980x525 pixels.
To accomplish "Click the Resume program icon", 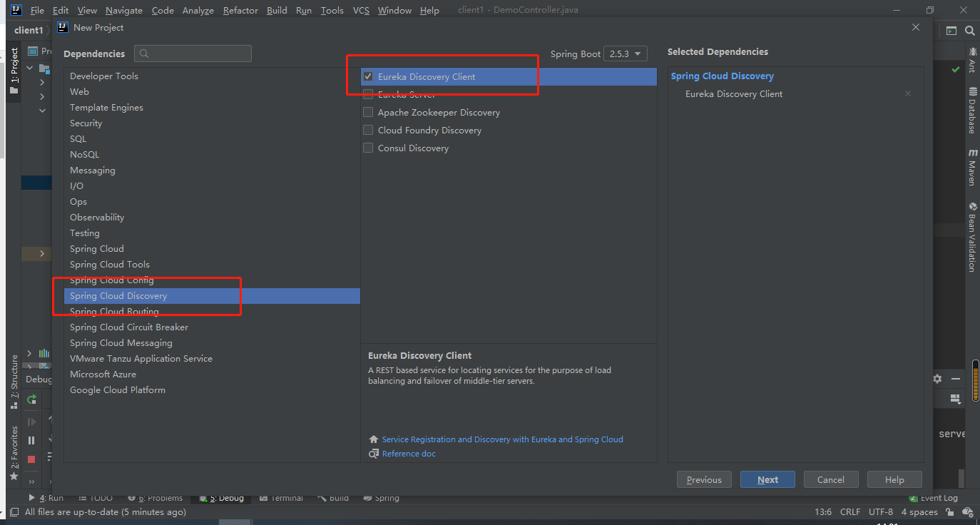I will point(31,422).
